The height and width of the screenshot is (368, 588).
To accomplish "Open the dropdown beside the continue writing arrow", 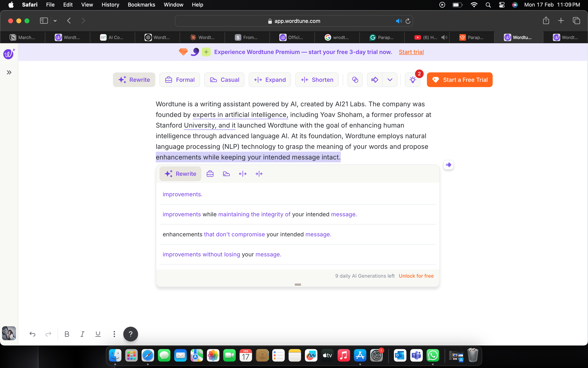I will [390, 80].
